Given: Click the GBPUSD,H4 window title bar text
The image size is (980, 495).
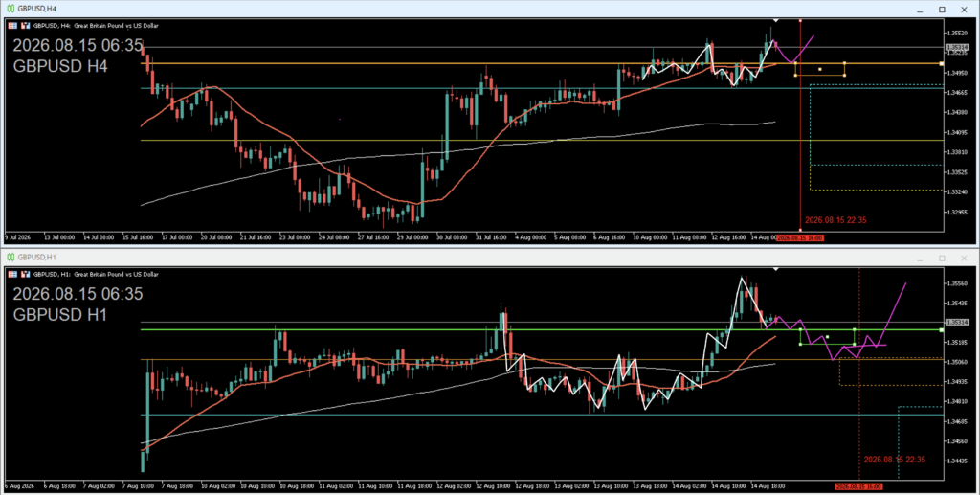Looking at the screenshot, I should (x=37, y=9).
